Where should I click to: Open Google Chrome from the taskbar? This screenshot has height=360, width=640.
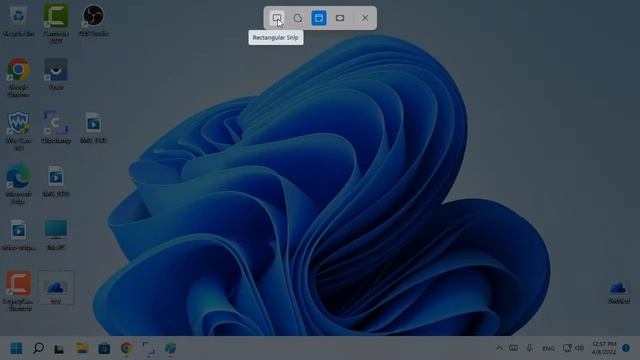[127, 348]
